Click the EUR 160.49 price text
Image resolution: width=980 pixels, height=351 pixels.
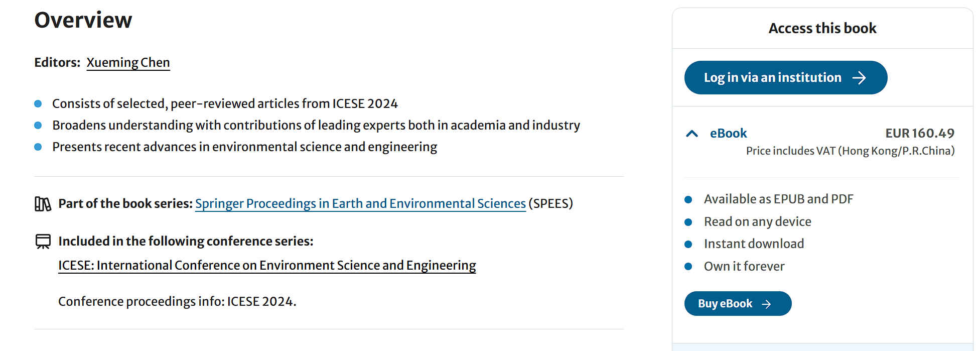click(x=919, y=134)
